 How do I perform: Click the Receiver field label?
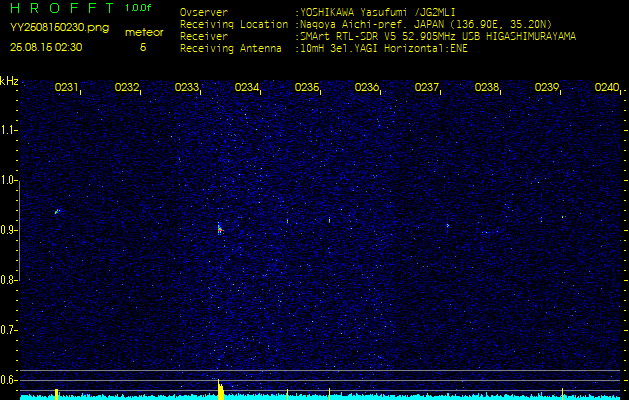coord(204,37)
